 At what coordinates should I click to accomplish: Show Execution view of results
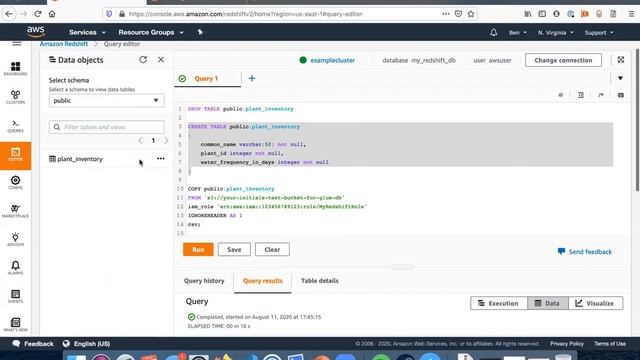click(499, 303)
